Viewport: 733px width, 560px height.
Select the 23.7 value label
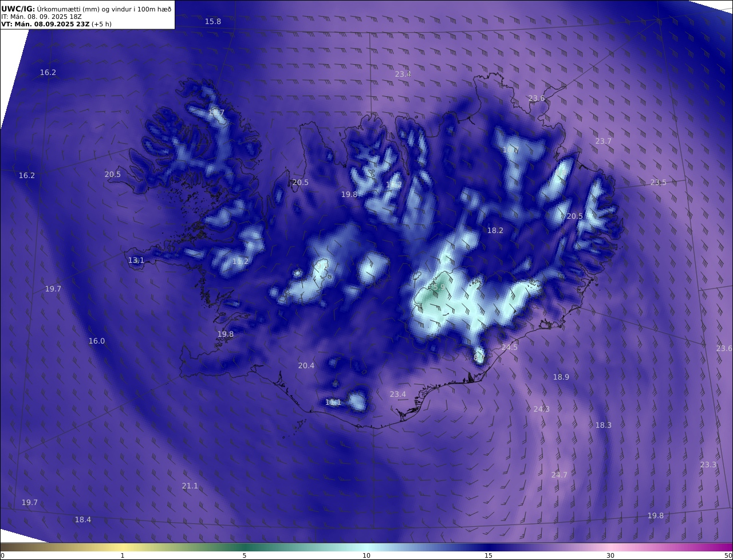(604, 141)
